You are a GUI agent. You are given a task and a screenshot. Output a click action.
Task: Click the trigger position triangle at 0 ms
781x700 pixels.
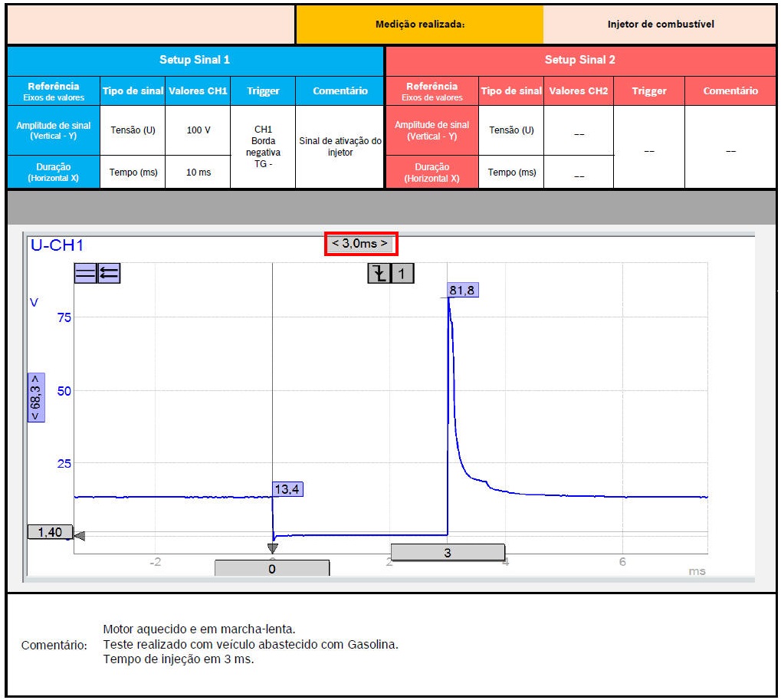[272, 548]
